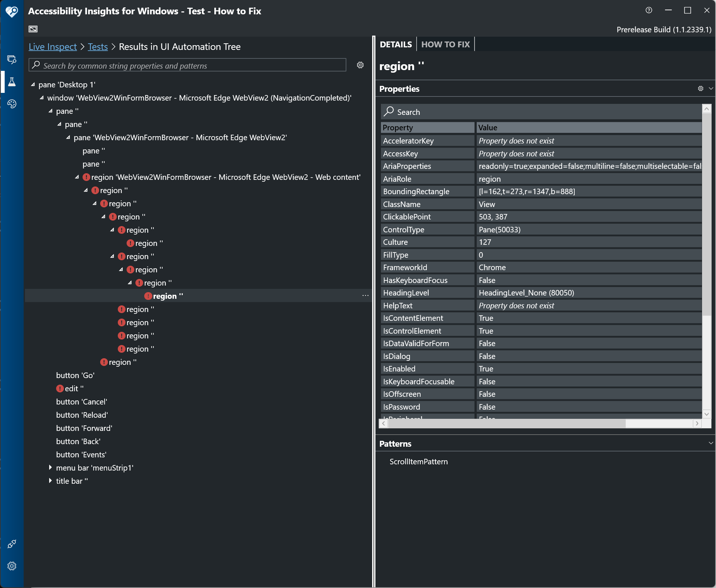The image size is (716, 588).
Task: Collapse the Properties section
Action: pos(710,88)
